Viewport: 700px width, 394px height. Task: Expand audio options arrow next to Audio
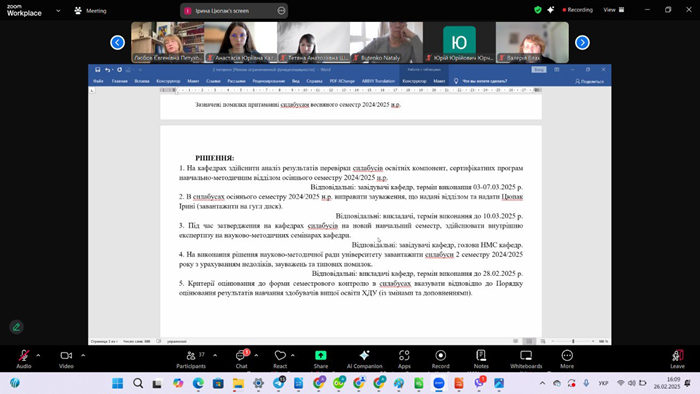(38, 356)
